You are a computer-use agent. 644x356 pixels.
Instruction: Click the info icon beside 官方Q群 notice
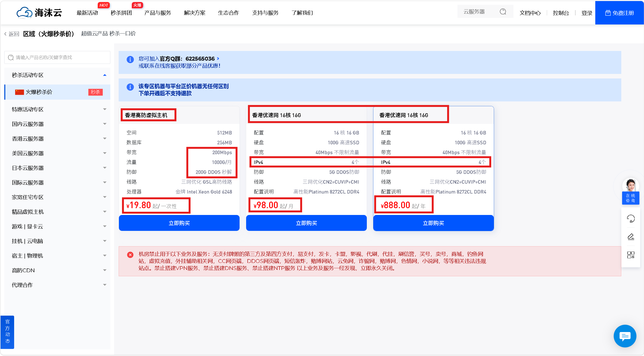(130, 60)
